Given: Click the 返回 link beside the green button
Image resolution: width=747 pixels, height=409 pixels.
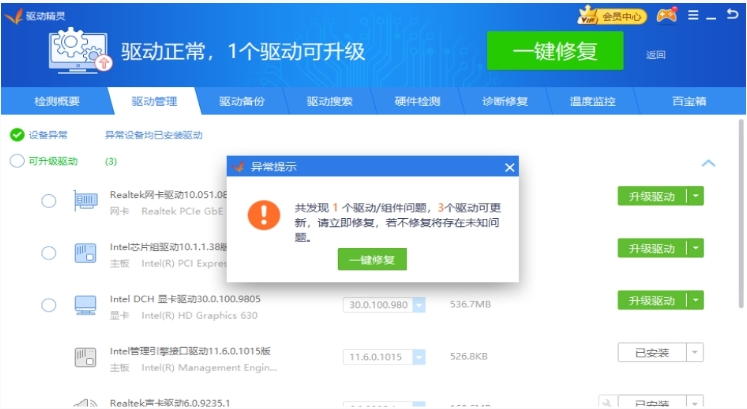Looking at the screenshot, I should point(655,55).
